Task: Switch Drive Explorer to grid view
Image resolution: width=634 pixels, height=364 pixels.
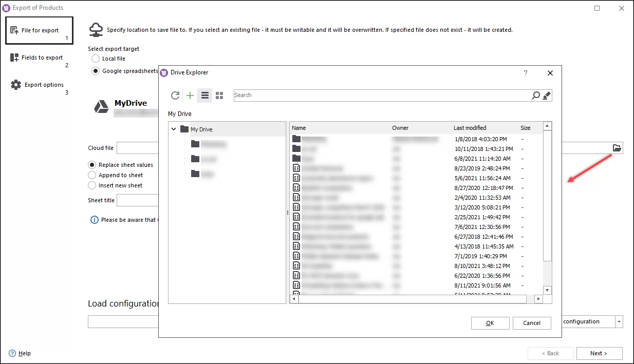Action: tap(219, 95)
